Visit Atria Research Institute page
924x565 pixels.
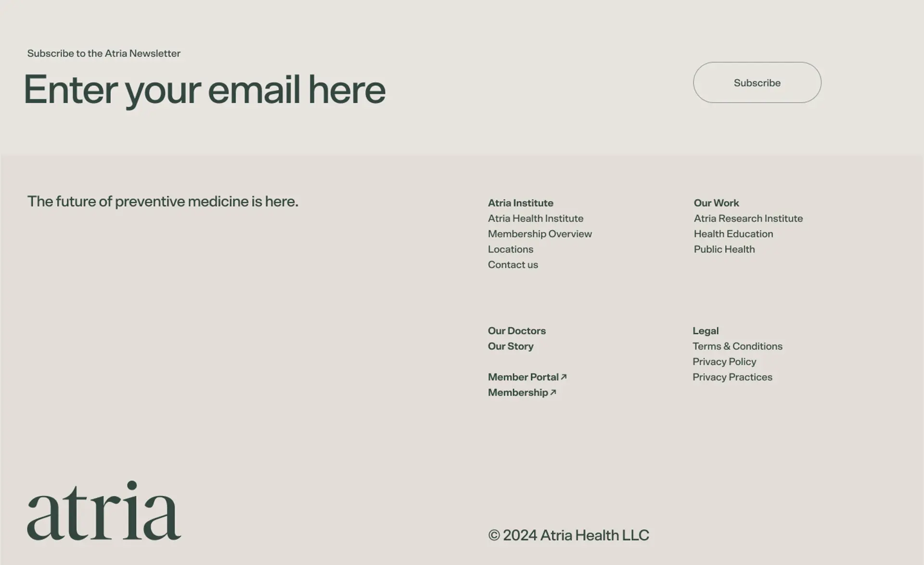coord(748,218)
